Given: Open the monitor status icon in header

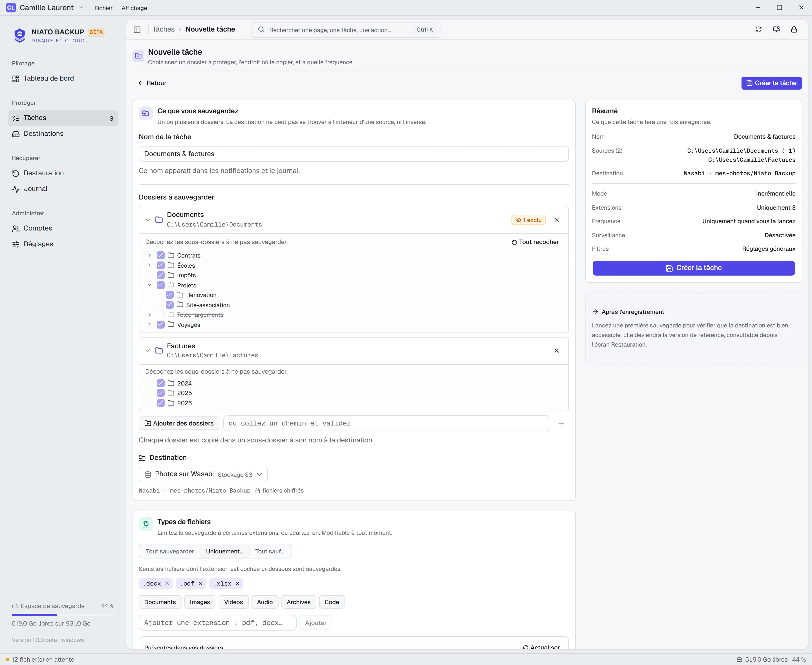Looking at the screenshot, I should (x=776, y=30).
